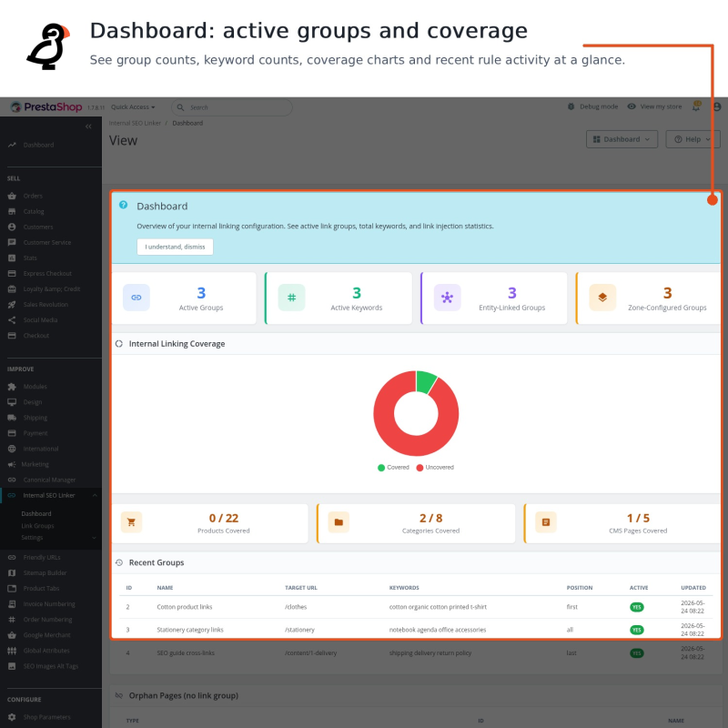Click the I understand, dismiss button
The height and width of the screenshot is (728, 728).
pos(175,247)
